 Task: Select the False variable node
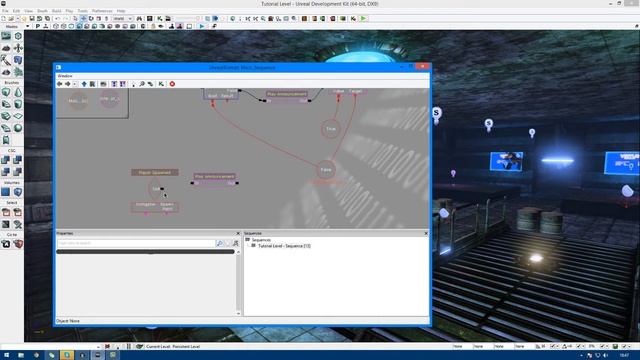(326, 170)
